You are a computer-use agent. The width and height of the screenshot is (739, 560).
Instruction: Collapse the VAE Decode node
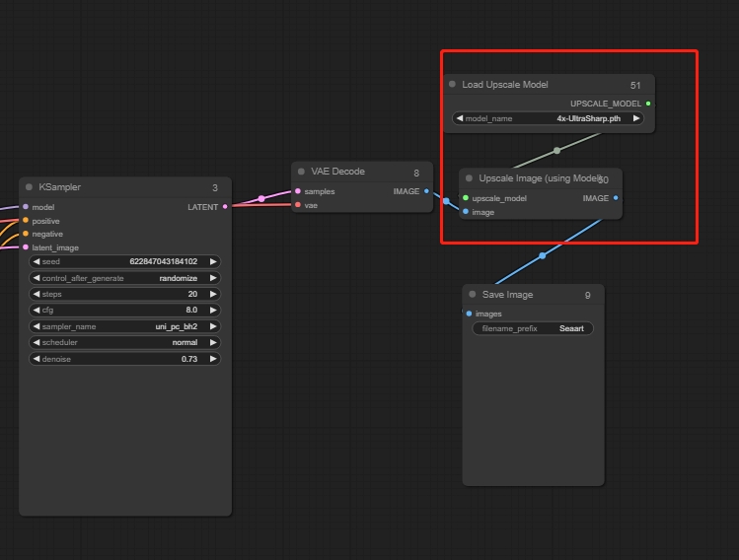pos(302,172)
